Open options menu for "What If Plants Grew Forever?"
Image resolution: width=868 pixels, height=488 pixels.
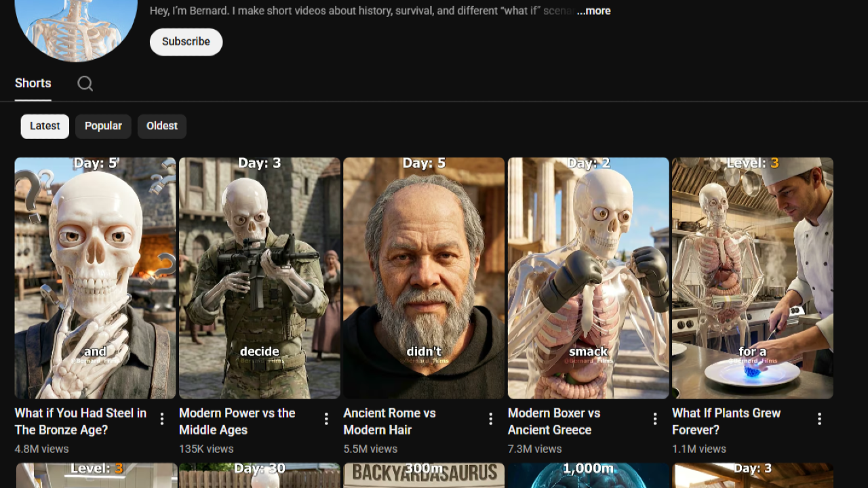pos(819,419)
